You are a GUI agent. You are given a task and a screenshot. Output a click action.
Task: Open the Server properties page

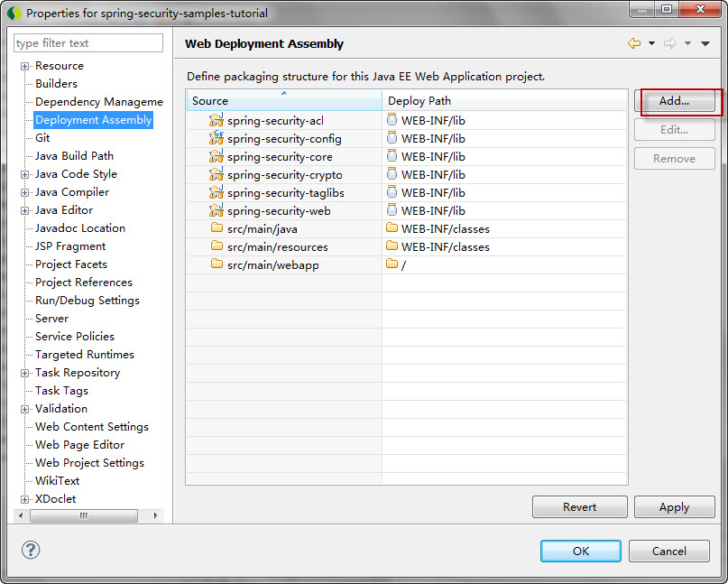click(51, 319)
